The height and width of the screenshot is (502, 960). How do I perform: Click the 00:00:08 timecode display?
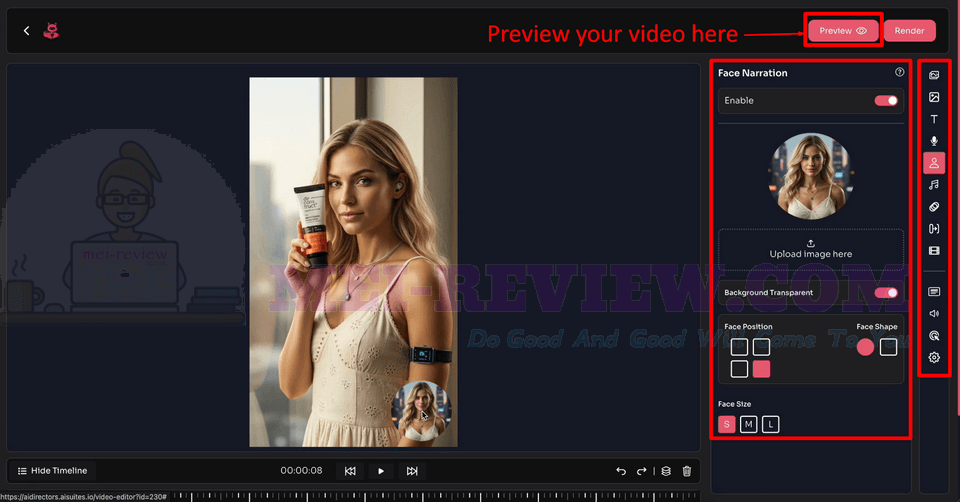tap(301, 471)
